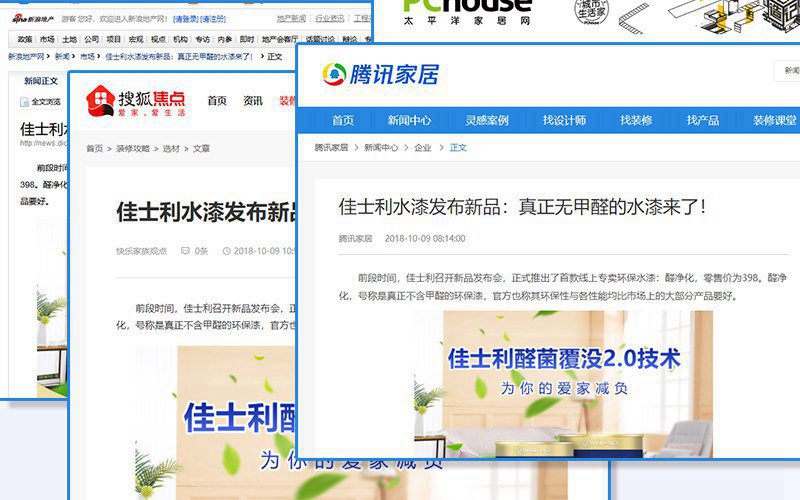Click 选材 breadcrumb in Sohu Focus page
The image size is (800, 500).
coord(171,148)
